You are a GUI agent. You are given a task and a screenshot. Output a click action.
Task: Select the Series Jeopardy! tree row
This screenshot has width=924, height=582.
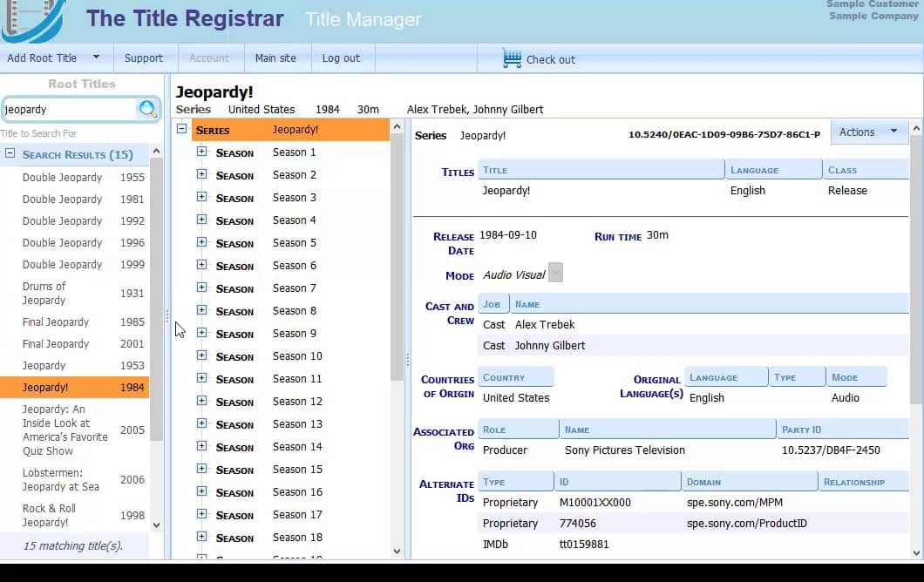[290, 130]
